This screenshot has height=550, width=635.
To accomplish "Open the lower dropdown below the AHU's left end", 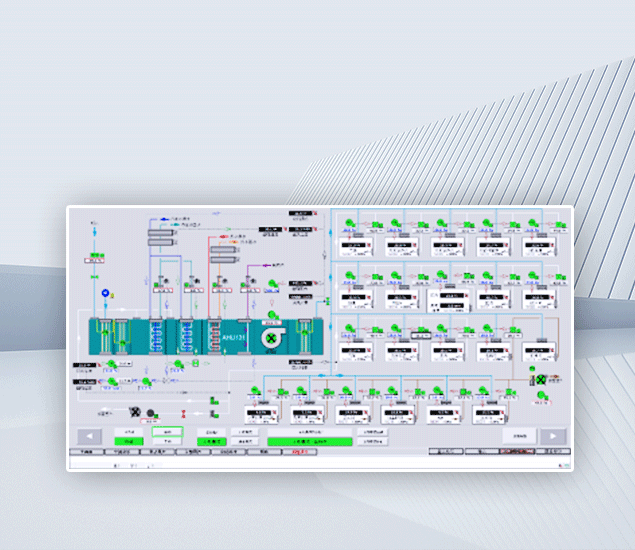I will click(x=125, y=381).
